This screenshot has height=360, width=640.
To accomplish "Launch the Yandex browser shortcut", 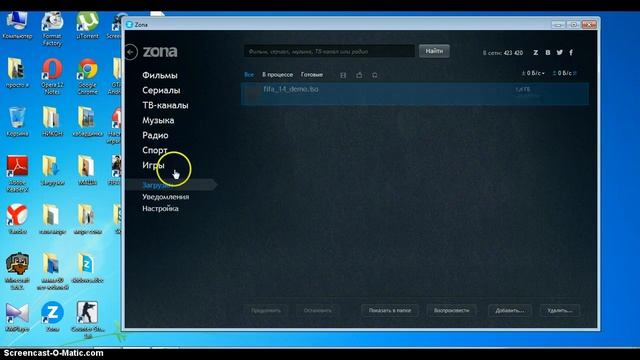I will 17,219.
